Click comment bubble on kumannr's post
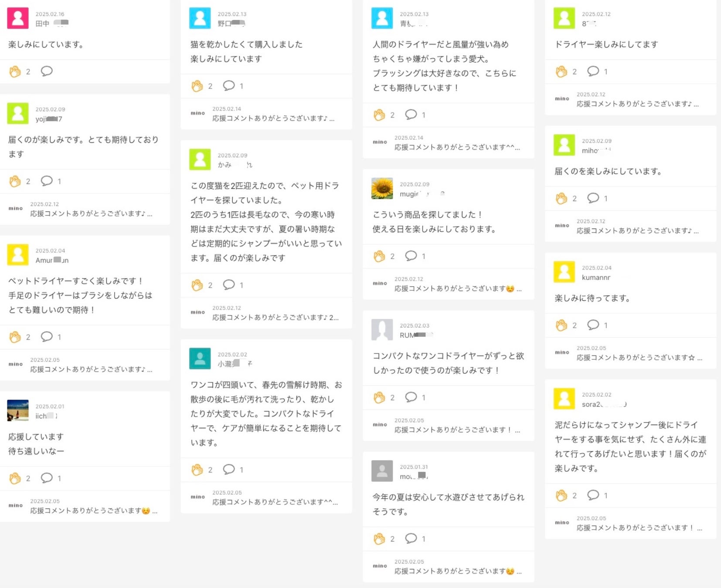The height and width of the screenshot is (588, 721). (x=593, y=325)
